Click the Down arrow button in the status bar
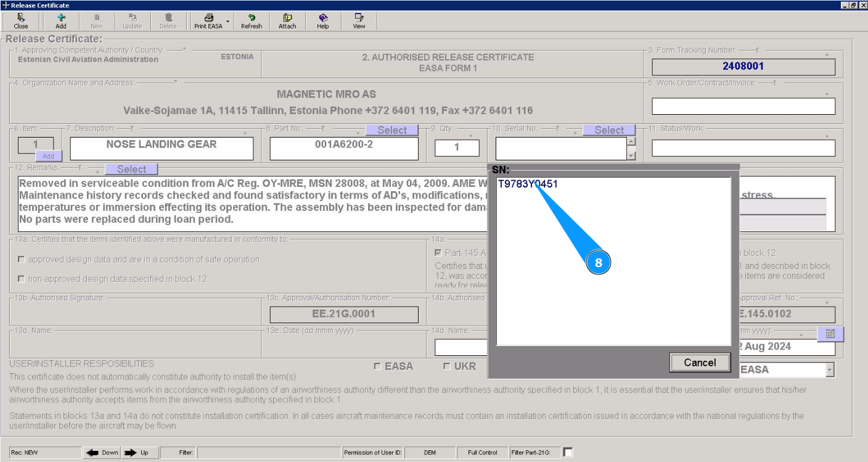Screen dimensions: 868x462 (x=102, y=453)
